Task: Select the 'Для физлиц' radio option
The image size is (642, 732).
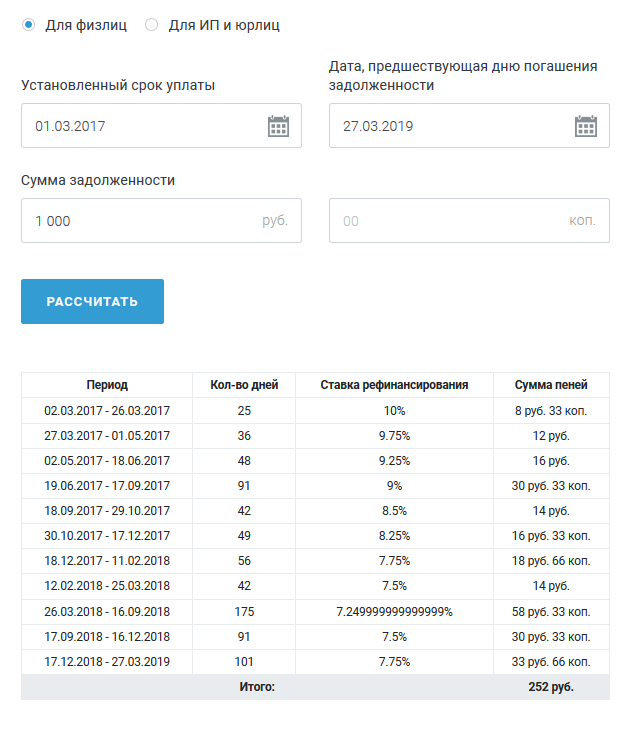Action: pos(28,25)
